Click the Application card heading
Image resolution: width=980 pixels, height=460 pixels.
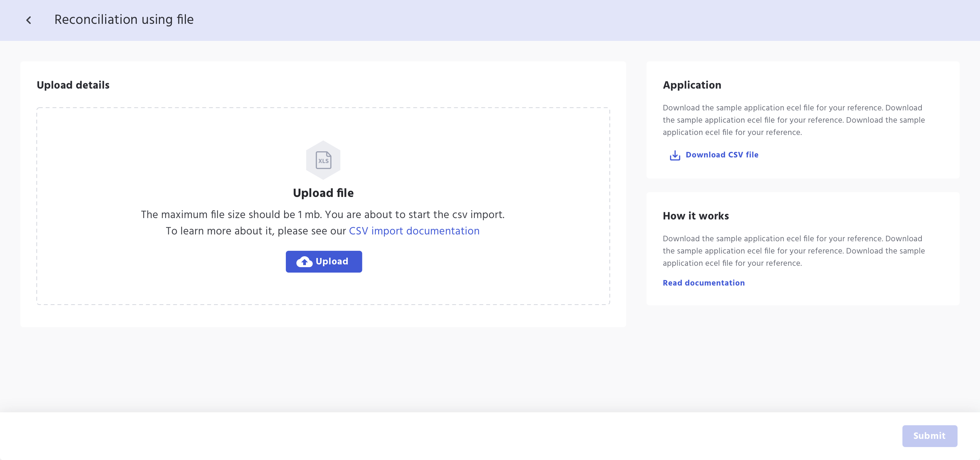click(x=692, y=85)
